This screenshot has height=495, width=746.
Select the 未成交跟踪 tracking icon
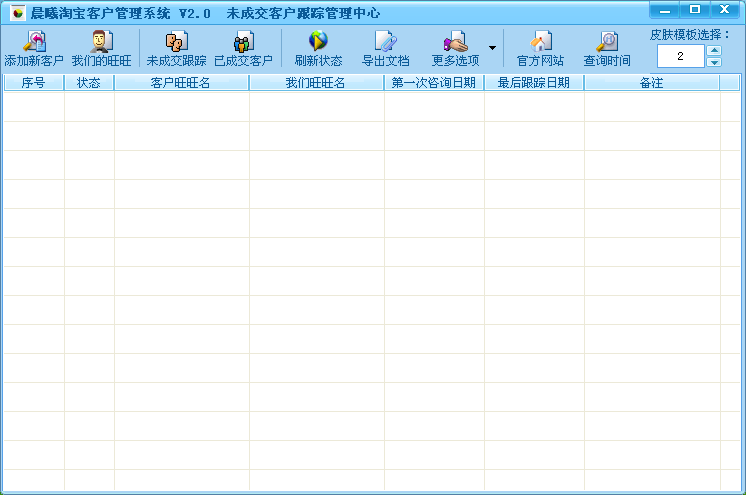[x=177, y=41]
